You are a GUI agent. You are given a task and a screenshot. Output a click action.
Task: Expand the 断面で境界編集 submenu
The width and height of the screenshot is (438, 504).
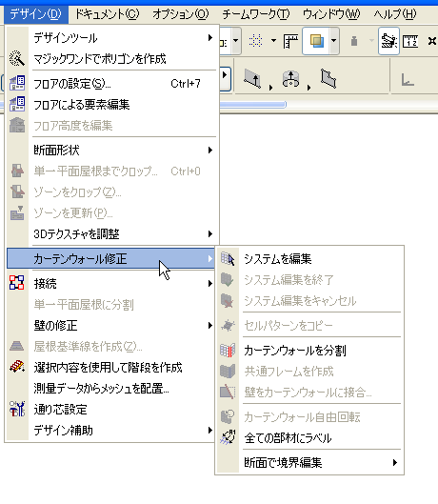(x=395, y=462)
